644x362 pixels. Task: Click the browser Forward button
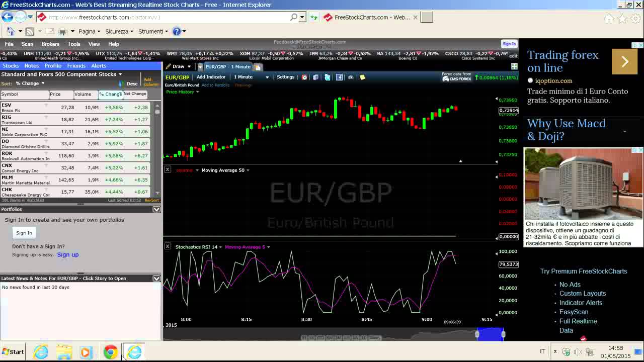(x=20, y=17)
